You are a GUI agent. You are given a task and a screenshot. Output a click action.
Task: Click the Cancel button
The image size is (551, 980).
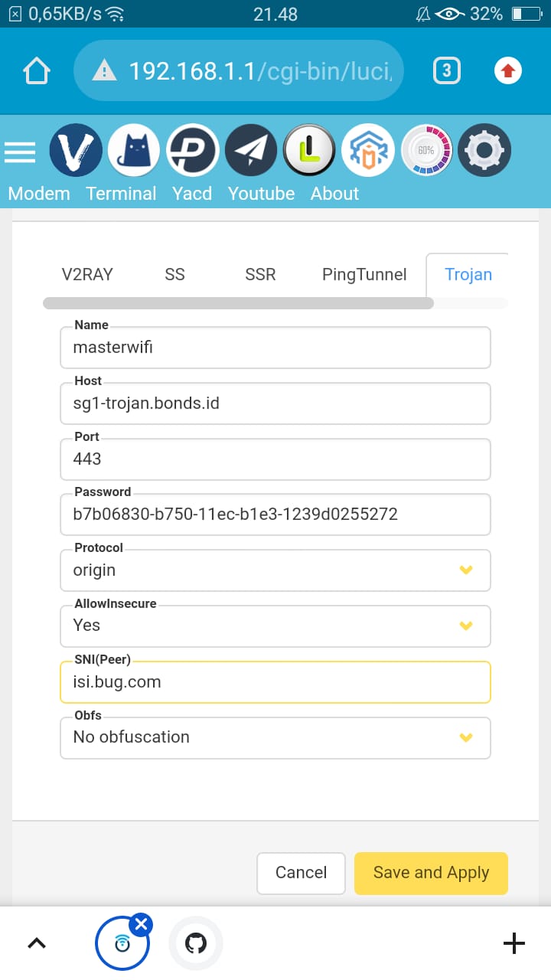tap(301, 873)
